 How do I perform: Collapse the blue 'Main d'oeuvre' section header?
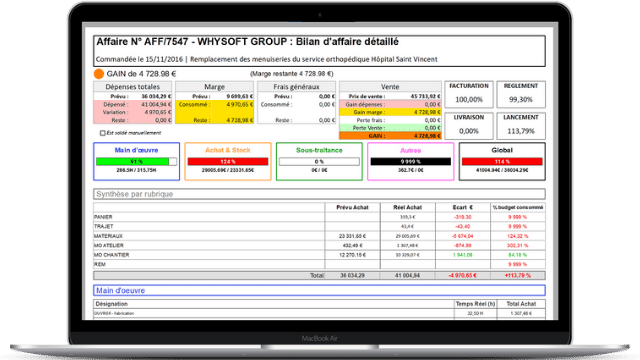tap(319, 290)
